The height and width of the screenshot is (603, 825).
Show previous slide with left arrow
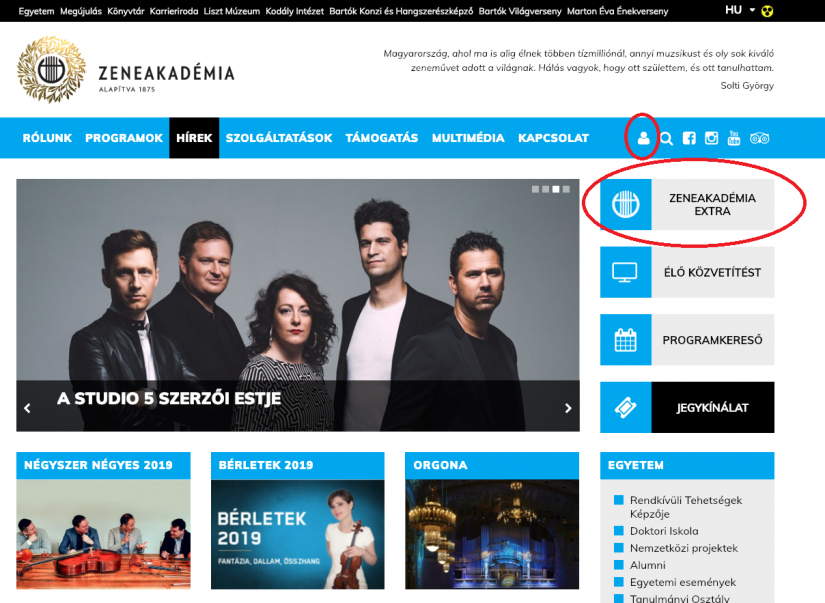pyautogui.click(x=27, y=408)
